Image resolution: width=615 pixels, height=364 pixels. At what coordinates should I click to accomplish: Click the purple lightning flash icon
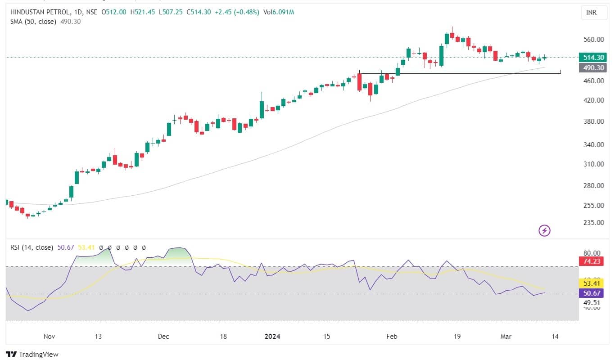point(545,231)
